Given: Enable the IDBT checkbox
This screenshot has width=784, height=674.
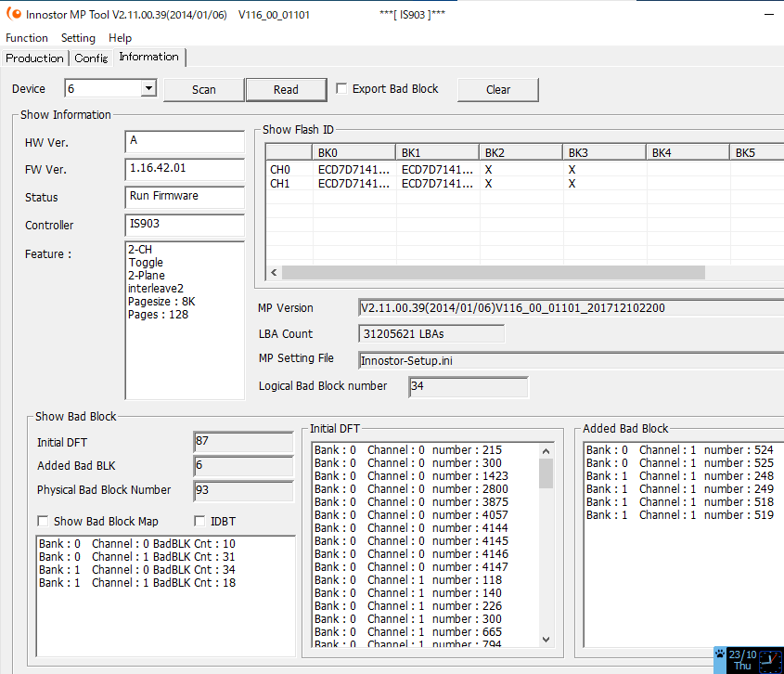Looking at the screenshot, I should point(199,522).
